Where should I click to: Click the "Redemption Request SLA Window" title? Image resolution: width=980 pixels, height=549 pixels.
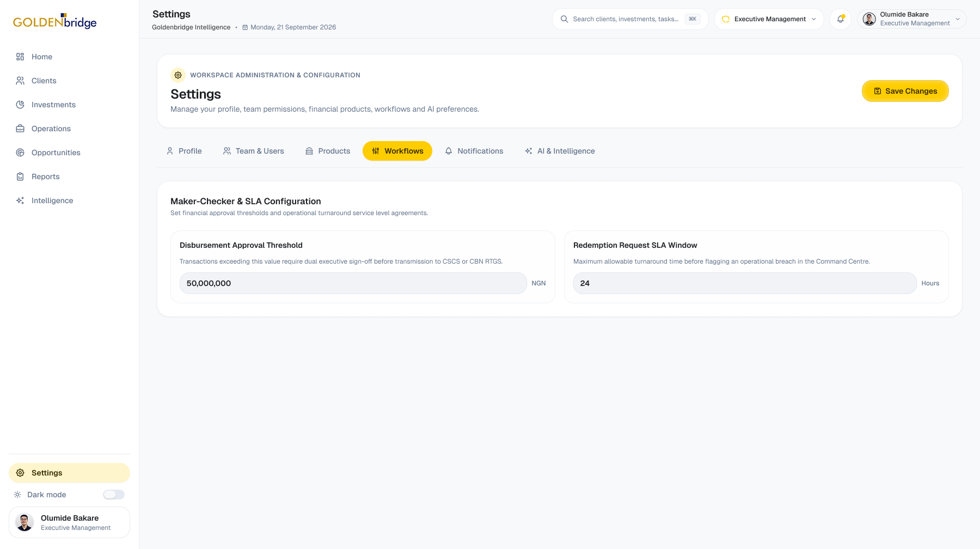pos(635,245)
